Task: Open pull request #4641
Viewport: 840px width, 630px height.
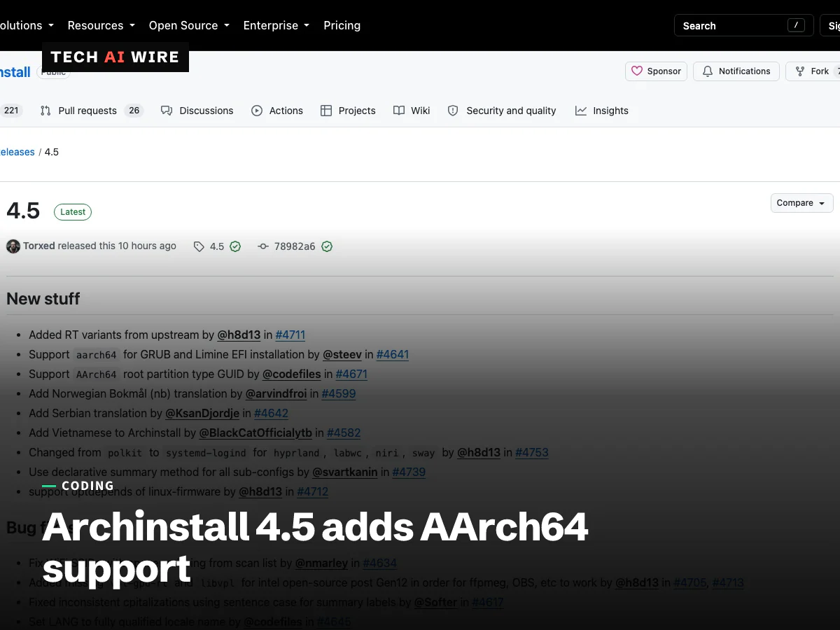Action: tap(393, 354)
